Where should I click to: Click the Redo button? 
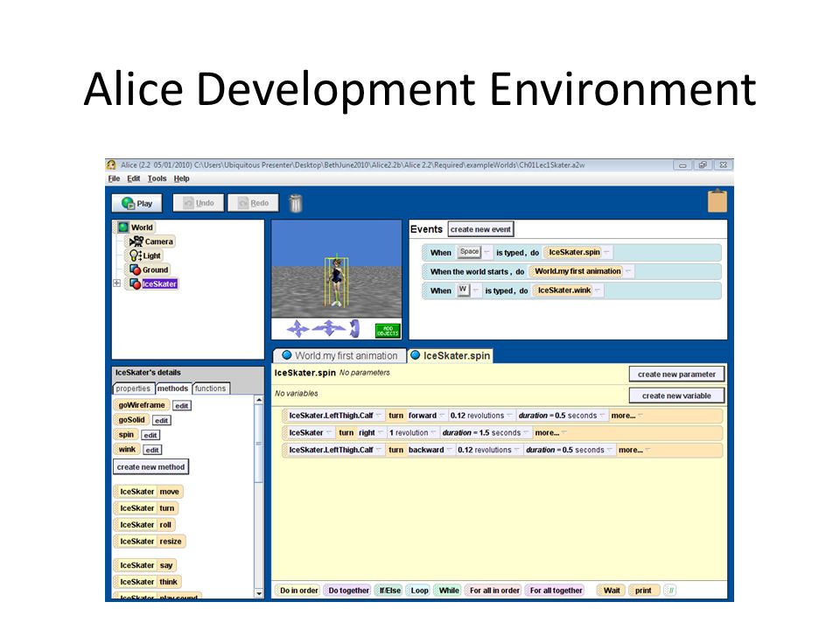point(254,203)
